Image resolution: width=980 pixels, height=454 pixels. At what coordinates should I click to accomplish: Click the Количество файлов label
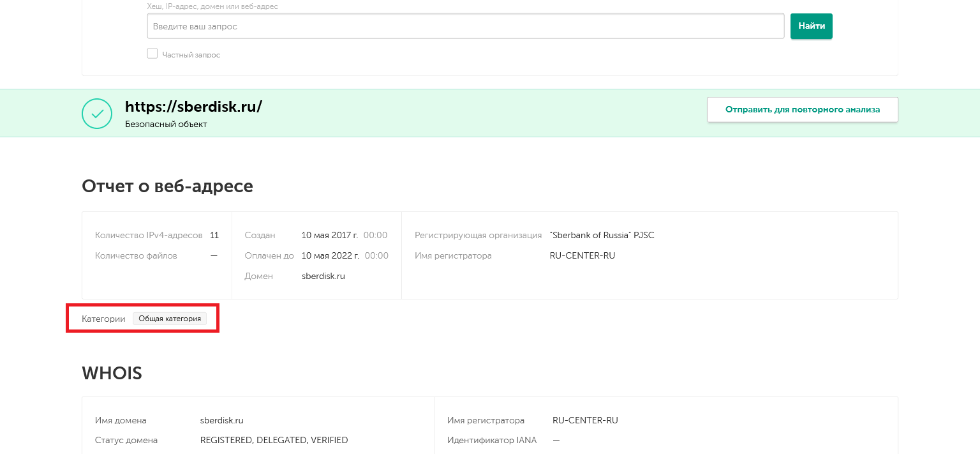click(x=136, y=256)
